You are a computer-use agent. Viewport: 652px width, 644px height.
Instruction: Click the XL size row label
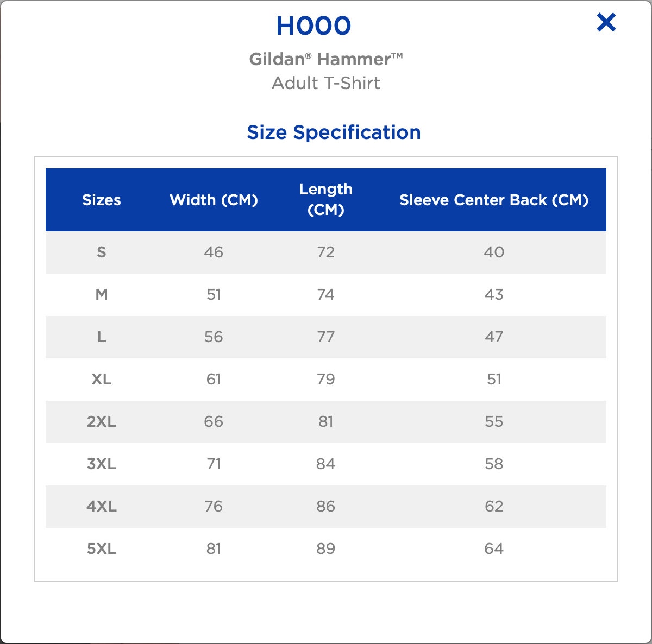102,379
